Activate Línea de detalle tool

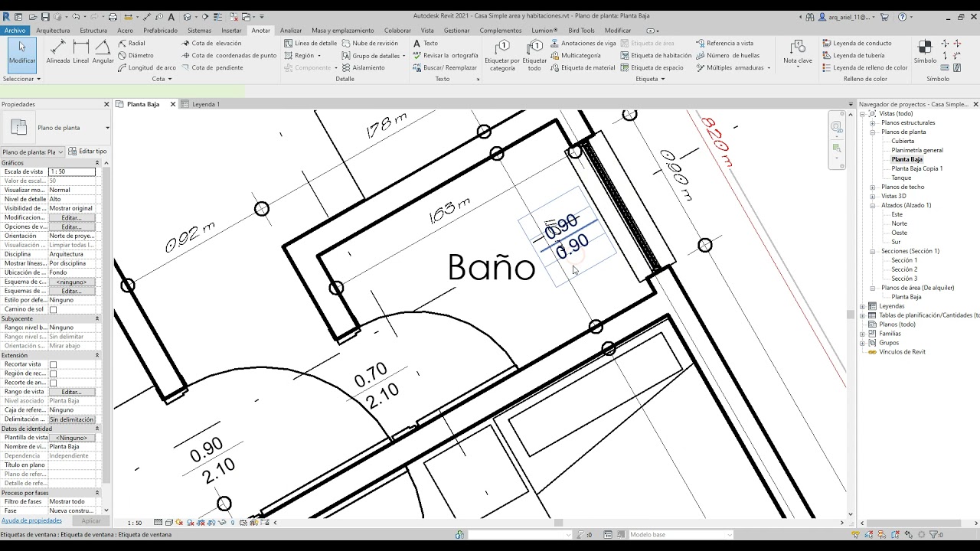tap(310, 44)
